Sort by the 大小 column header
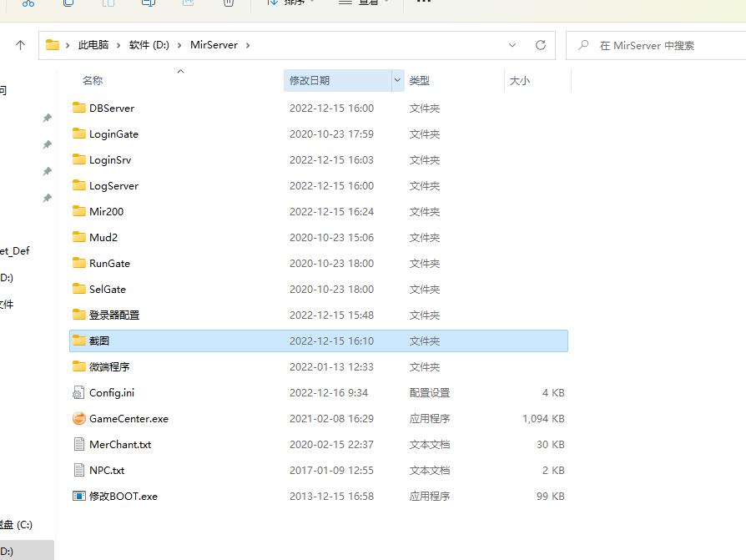Image resolution: width=746 pixels, height=560 pixels. [519, 80]
